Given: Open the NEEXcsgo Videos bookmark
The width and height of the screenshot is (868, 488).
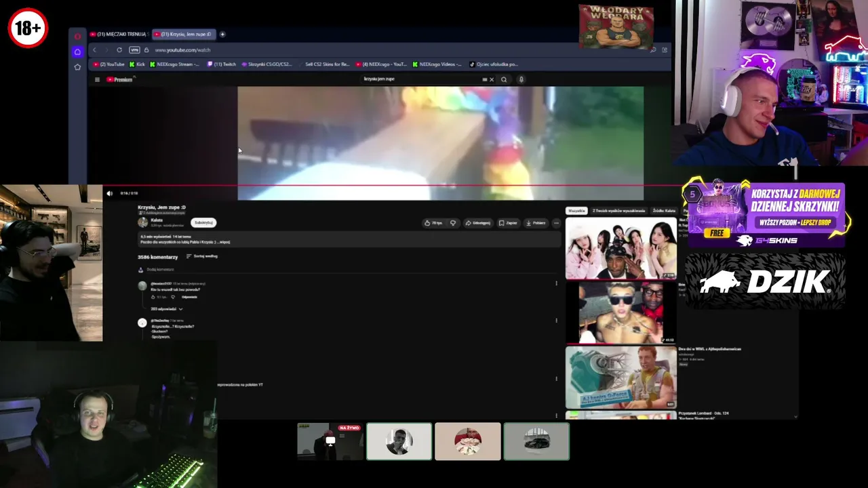Looking at the screenshot, I should [x=437, y=64].
